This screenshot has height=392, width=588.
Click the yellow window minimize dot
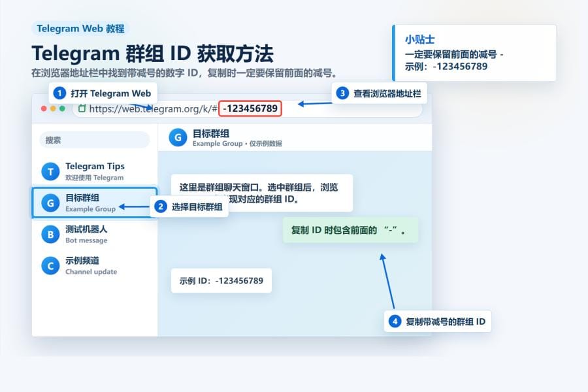click(53, 108)
